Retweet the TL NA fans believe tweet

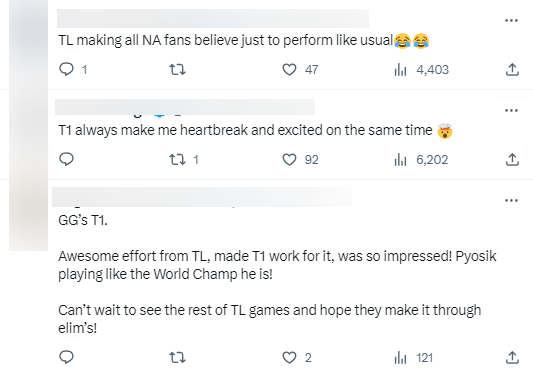tap(177, 70)
